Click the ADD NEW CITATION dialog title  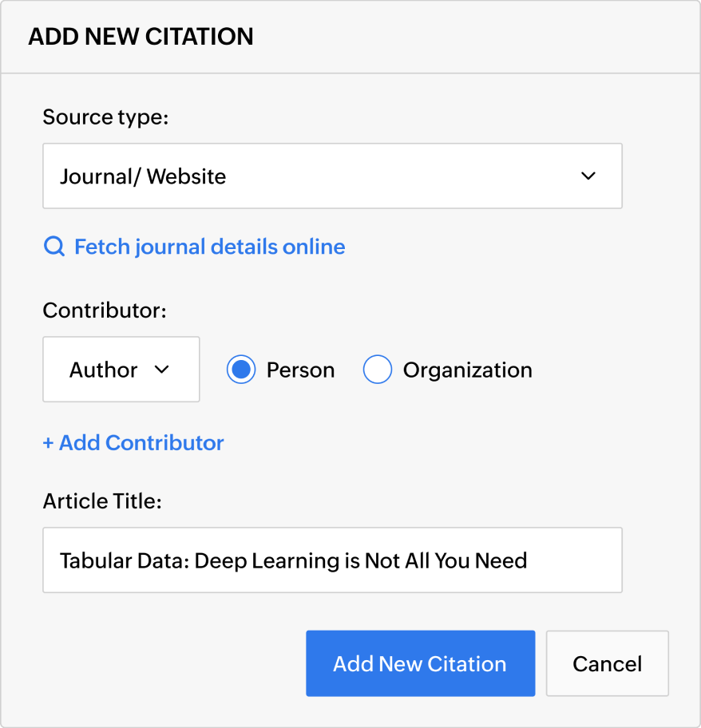(141, 37)
